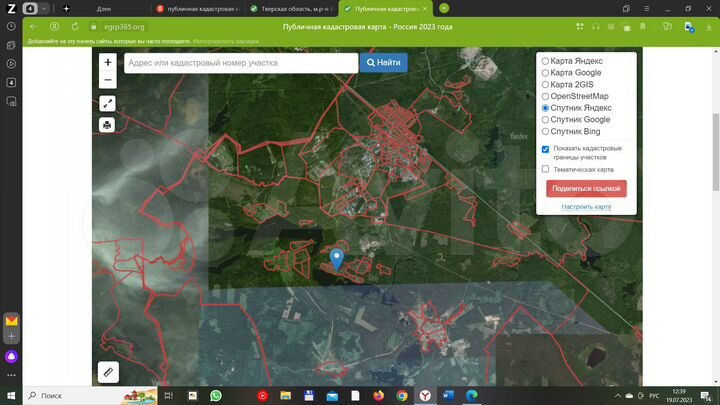
Task: Uncheck show cadastral boundaries option
Action: pyautogui.click(x=545, y=149)
